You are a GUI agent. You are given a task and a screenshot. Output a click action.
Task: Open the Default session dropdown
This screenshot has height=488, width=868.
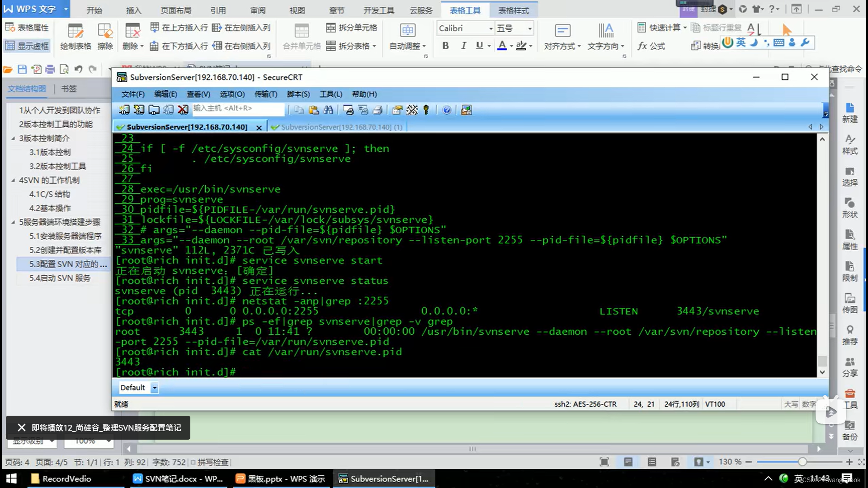(x=154, y=388)
